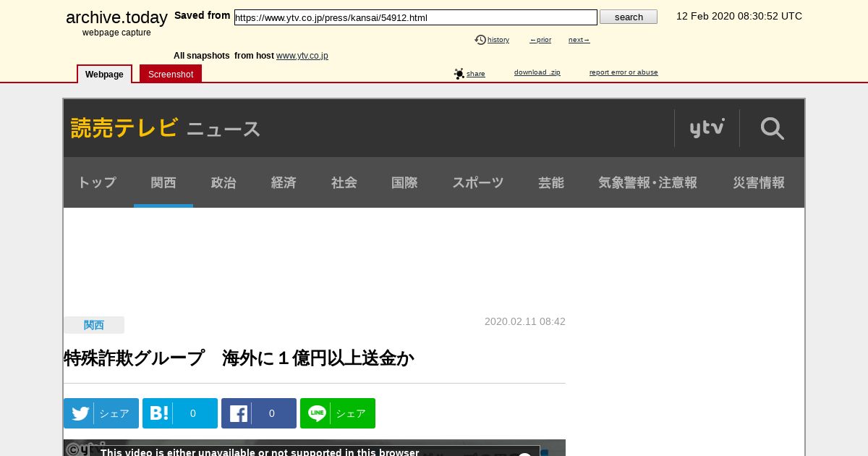
Task: Click the article date 2020.02.11 08:42
Action: [525, 321]
